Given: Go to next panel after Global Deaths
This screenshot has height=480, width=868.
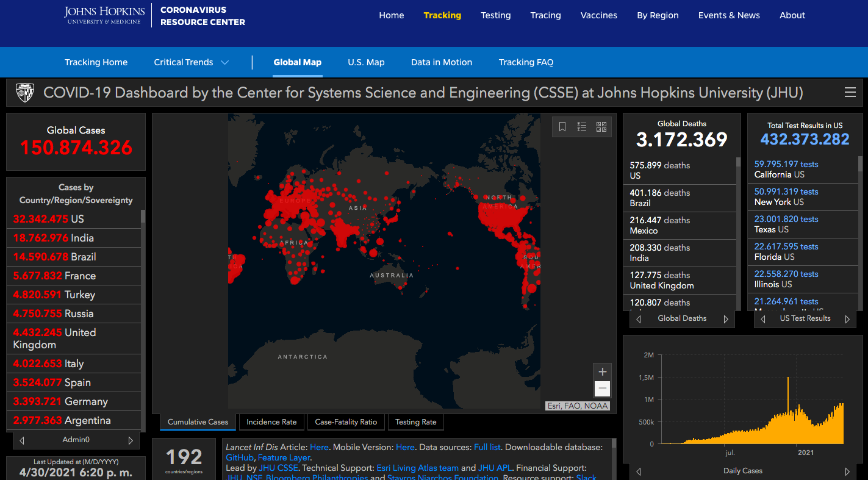Looking at the screenshot, I should click(726, 319).
